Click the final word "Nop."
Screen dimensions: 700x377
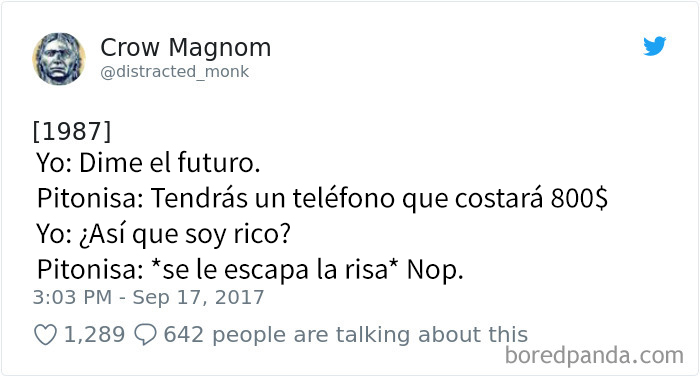435,269
